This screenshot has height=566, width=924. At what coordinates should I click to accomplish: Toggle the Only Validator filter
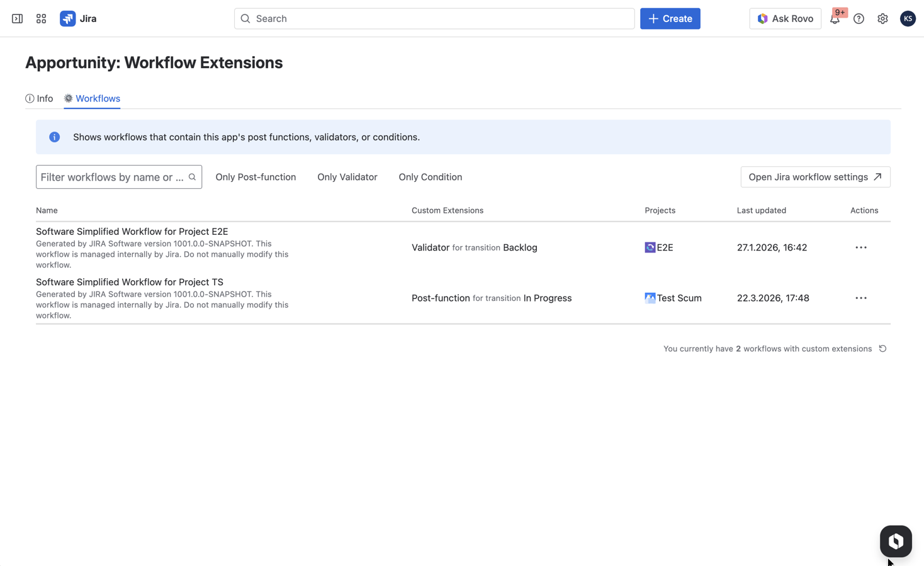[x=347, y=177]
